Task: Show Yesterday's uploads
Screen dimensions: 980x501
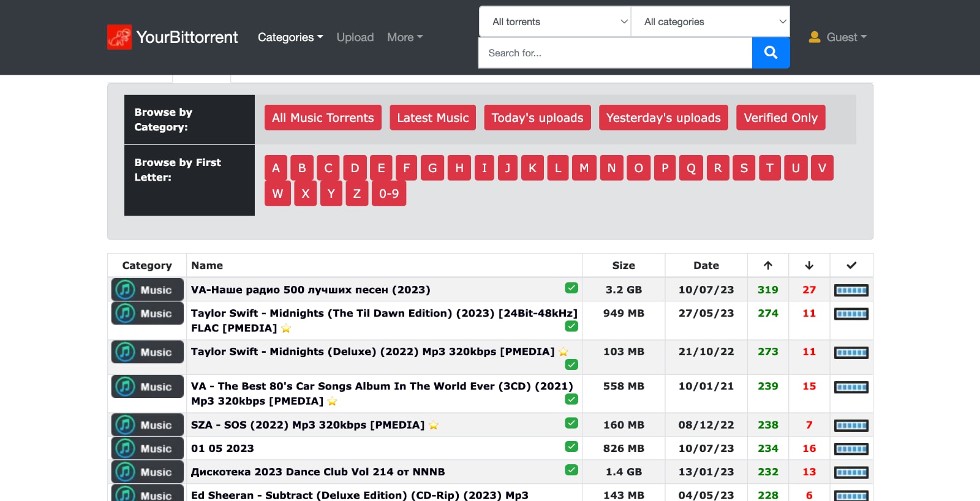Action: [663, 118]
